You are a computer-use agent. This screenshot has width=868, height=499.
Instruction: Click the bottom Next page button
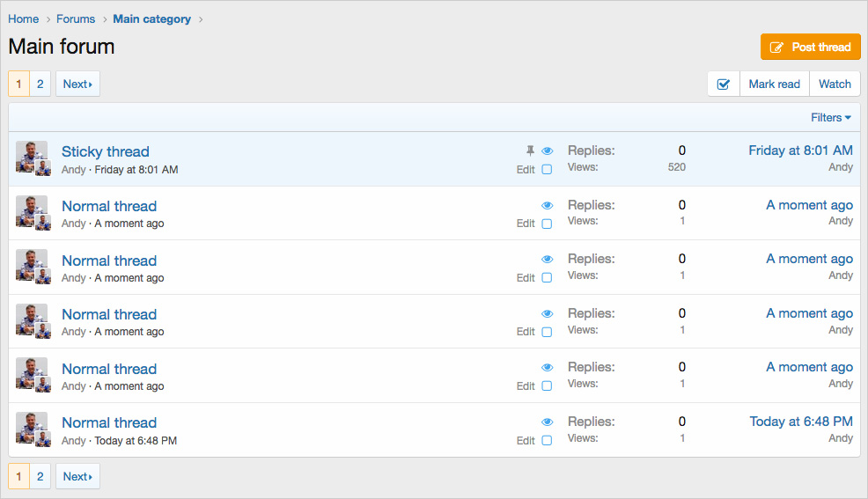pos(77,476)
